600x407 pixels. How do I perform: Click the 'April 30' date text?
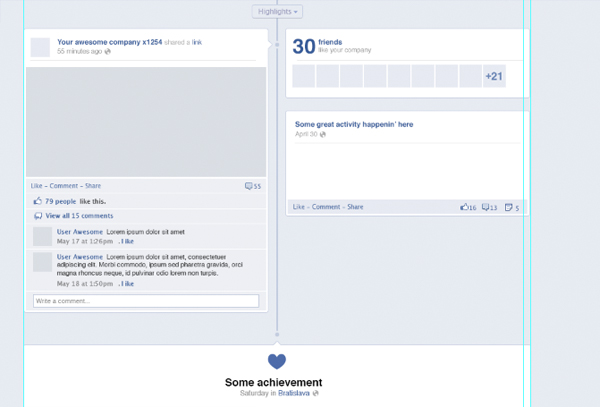306,134
